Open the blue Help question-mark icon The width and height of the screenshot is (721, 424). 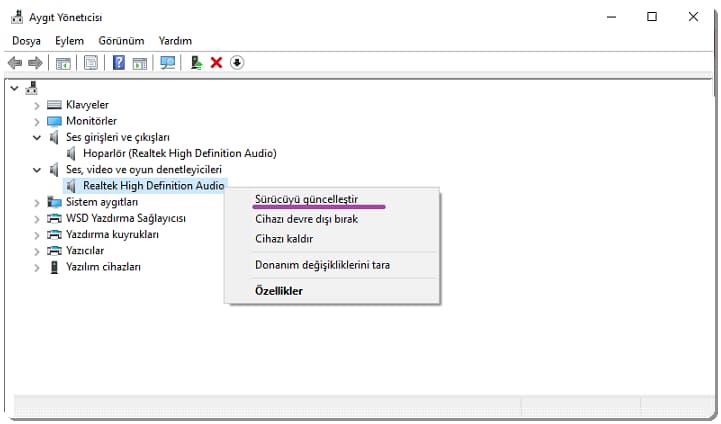coord(119,63)
